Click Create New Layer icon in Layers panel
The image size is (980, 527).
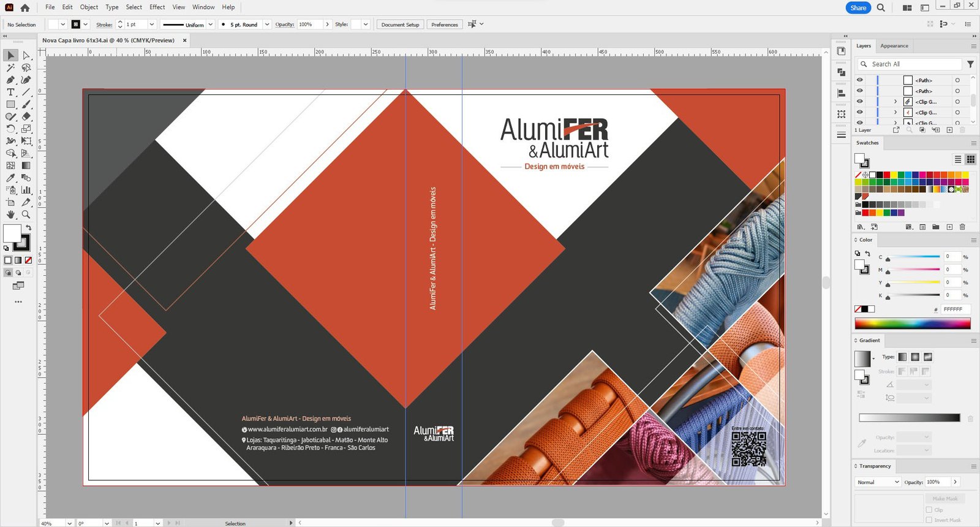click(x=949, y=130)
